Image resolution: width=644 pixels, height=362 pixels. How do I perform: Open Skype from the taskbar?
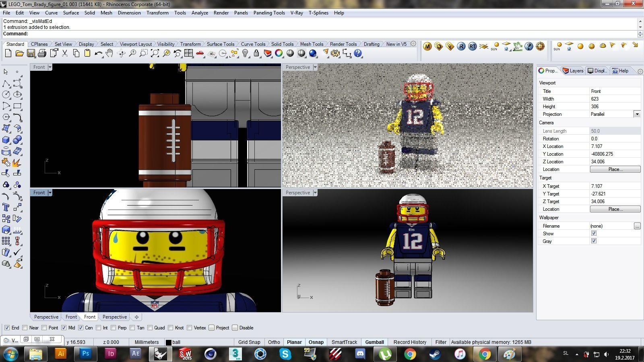click(285, 354)
